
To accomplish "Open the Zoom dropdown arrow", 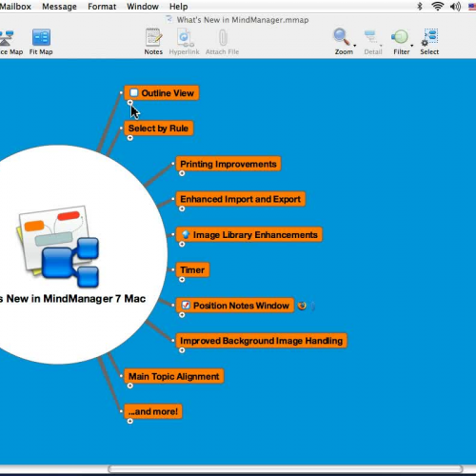I will (x=355, y=46).
